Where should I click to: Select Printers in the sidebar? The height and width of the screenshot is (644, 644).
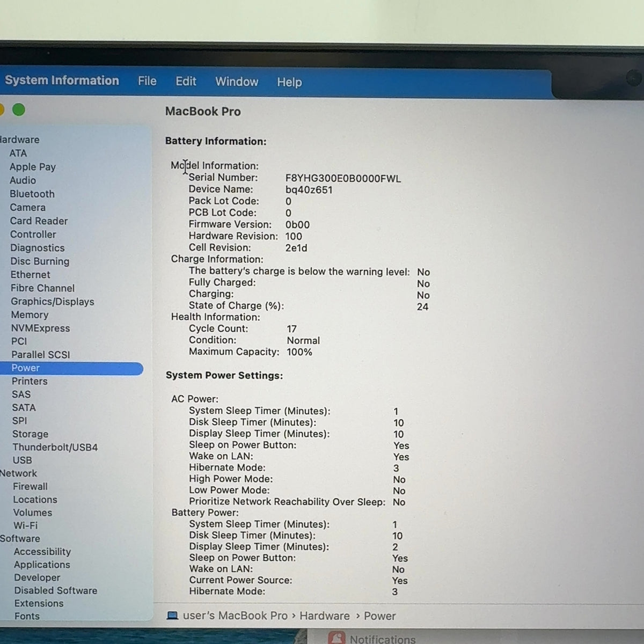click(x=30, y=381)
